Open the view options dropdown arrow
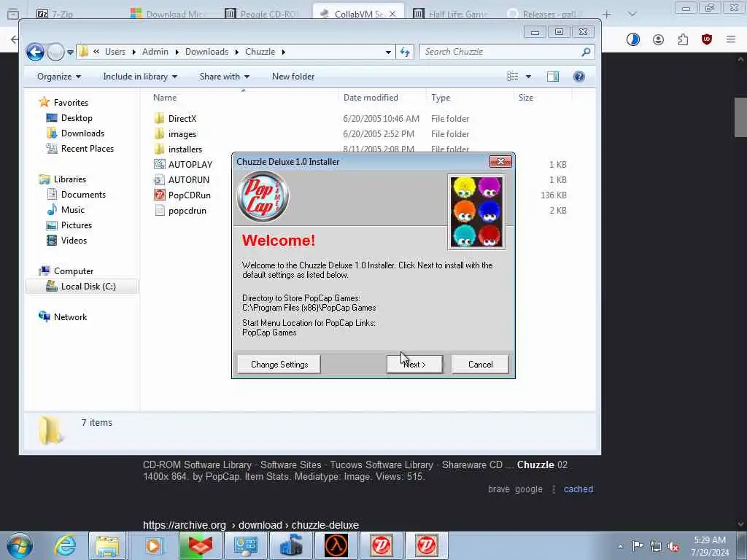Viewport: 747px width, 560px height. [x=528, y=77]
